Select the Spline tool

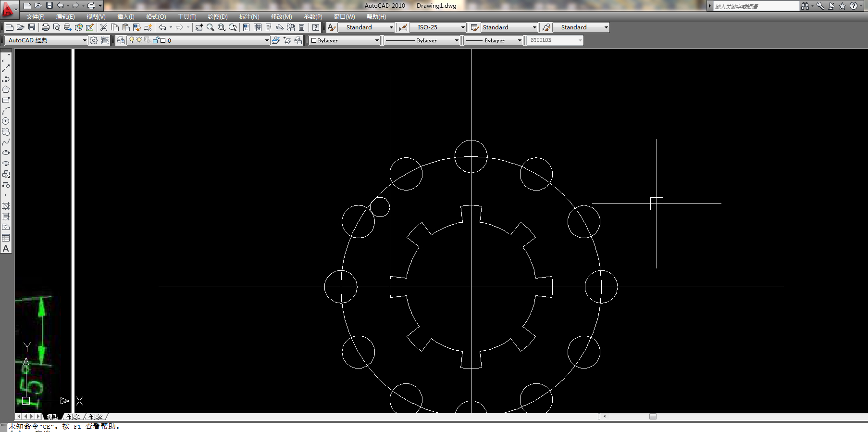pyautogui.click(x=6, y=142)
